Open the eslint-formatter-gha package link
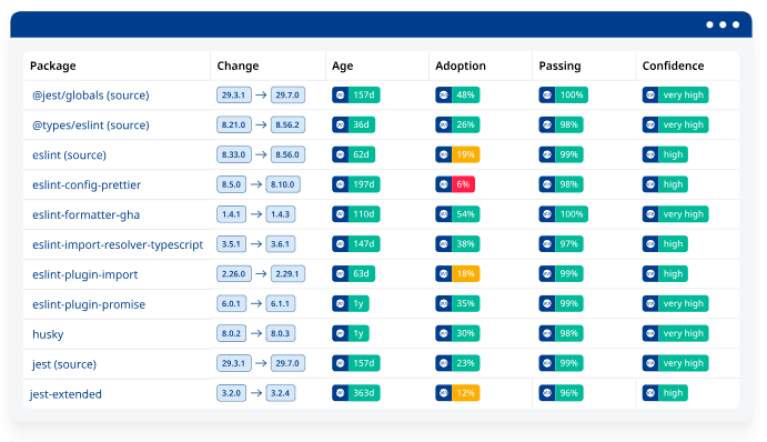Viewport: 767px width, 442px height. point(86,215)
